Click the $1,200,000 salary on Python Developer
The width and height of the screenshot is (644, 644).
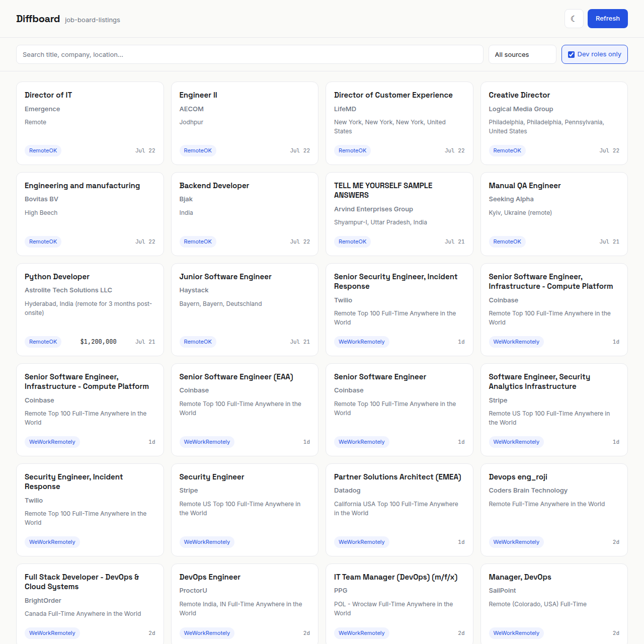(99, 342)
